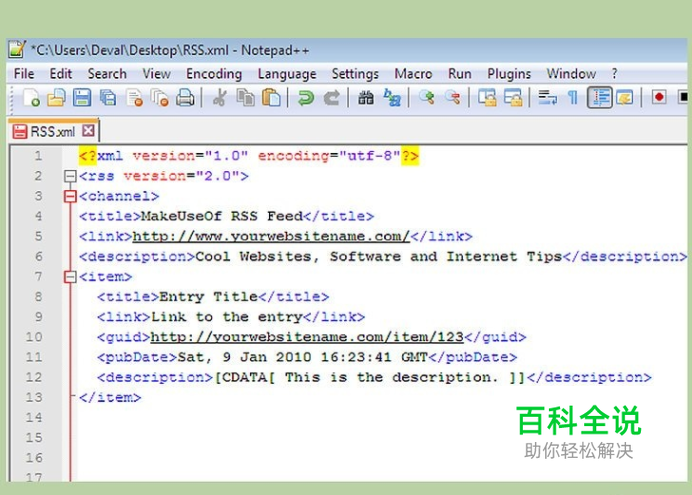The height and width of the screenshot is (495, 692).
Task: Open the Language menu
Action: point(287,74)
